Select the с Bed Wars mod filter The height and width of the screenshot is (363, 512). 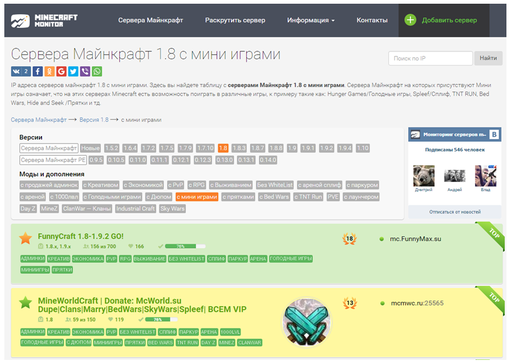[x=274, y=197]
